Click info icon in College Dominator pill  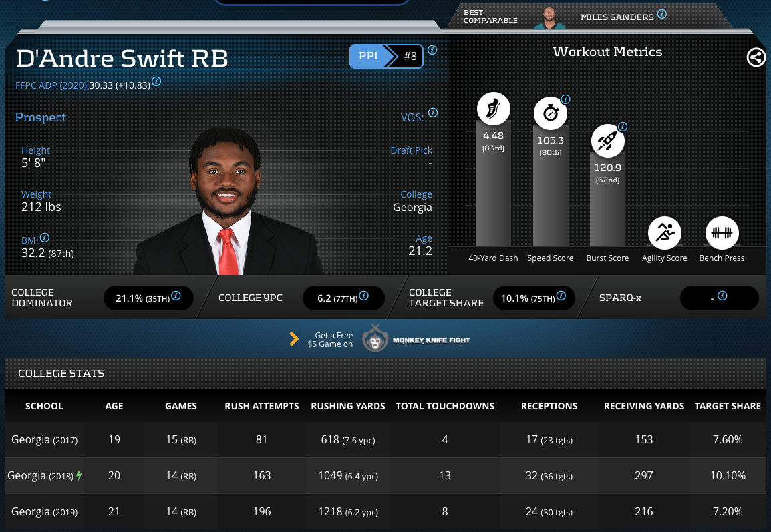(176, 296)
